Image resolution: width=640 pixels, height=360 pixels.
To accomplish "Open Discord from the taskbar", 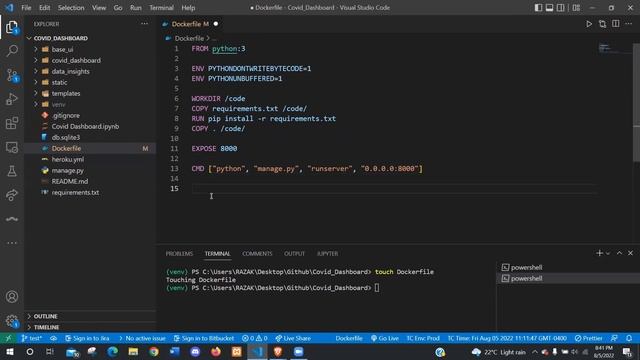I will (x=196, y=351).
